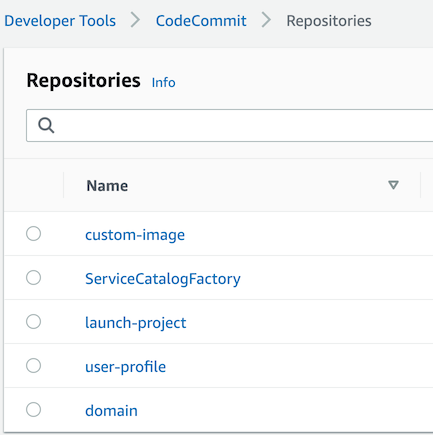This screenshot has height=435, width=433.
Task: Click the magnifying glass search icon
Action: point(46,125)
